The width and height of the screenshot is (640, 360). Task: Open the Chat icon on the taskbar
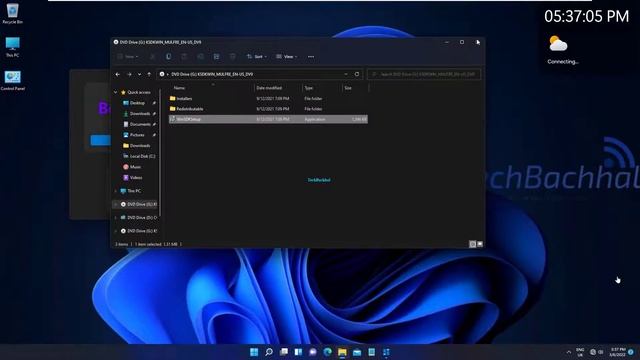pos(313,352)
